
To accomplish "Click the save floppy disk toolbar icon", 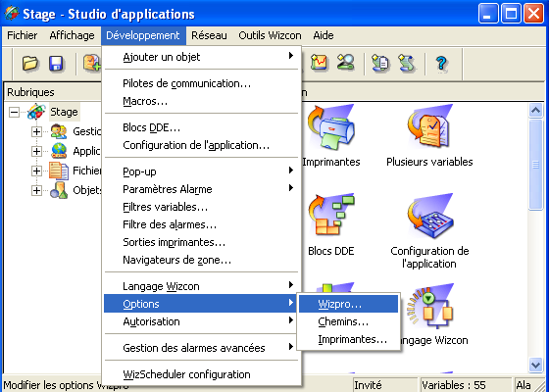I will pos(56,64).
